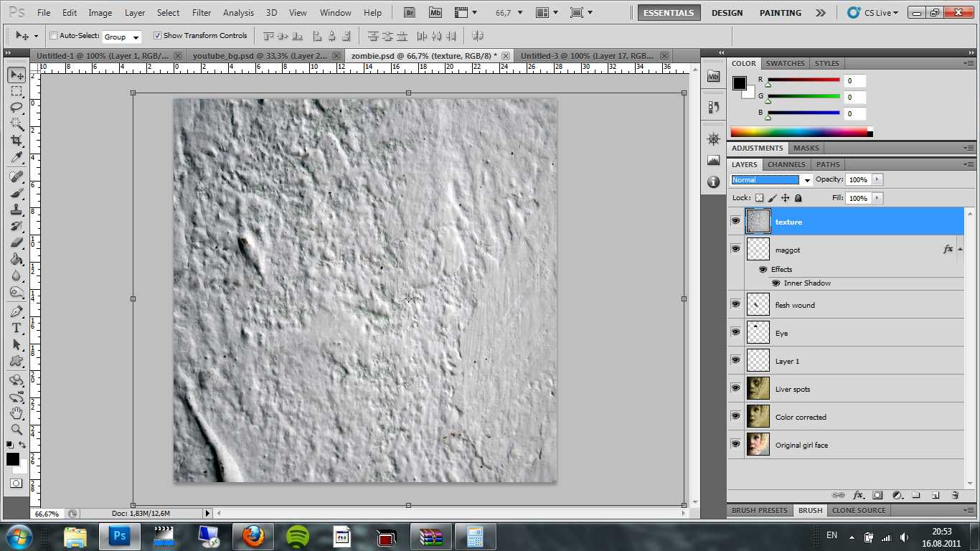The width and height of the screenshot is (980, 551).
Task: Select the Custom Shape tool
Action: pyautogui.click(x=17, y=361)
